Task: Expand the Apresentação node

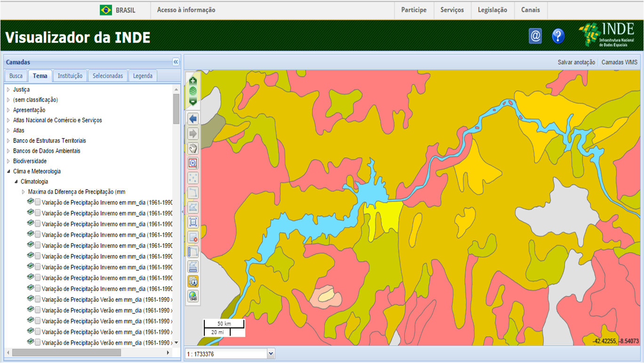Action: (x=8, y=110)
